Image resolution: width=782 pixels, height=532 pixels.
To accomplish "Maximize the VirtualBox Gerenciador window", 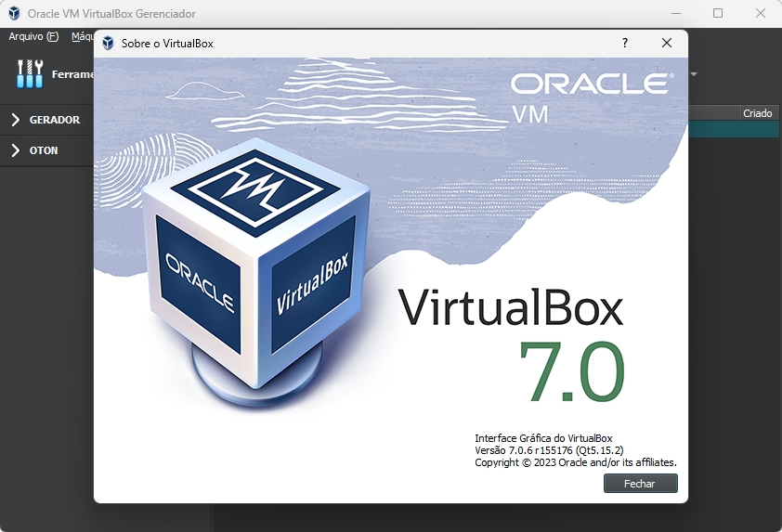I will 718,13.
